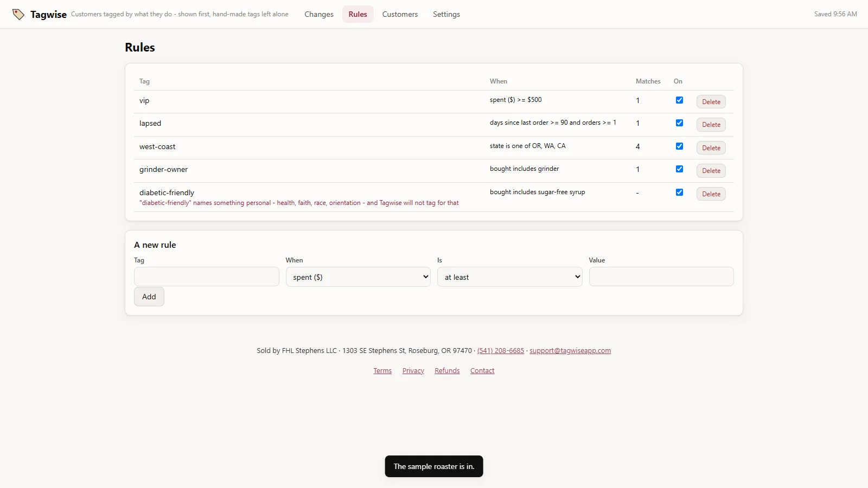Screen dimensions: 868x488
Task: Delete the grinder-owner rule
Action: (x=711, y=171)
